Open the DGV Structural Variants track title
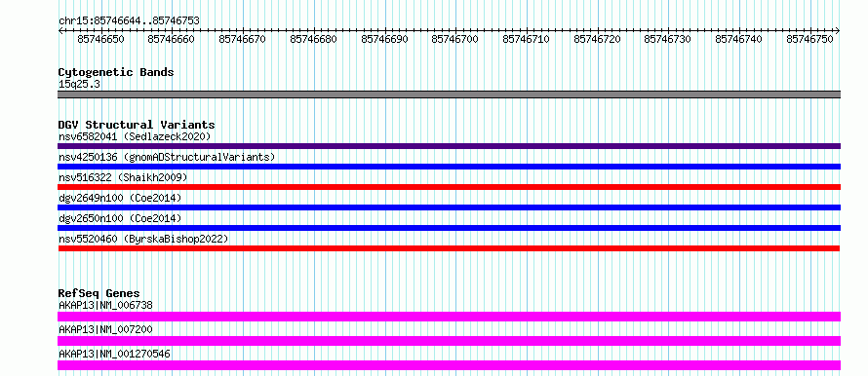 pyautogui.click(x=137, y=125)
